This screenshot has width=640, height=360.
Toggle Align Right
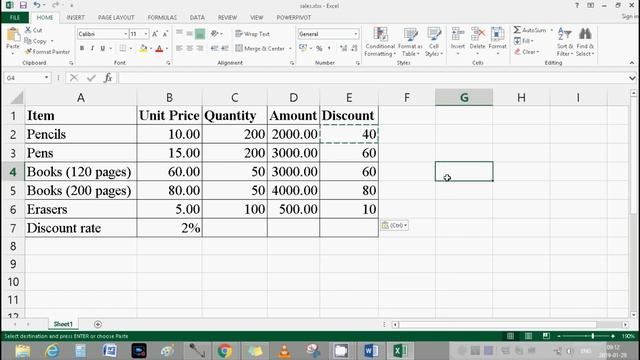click(x=200, y=48)
